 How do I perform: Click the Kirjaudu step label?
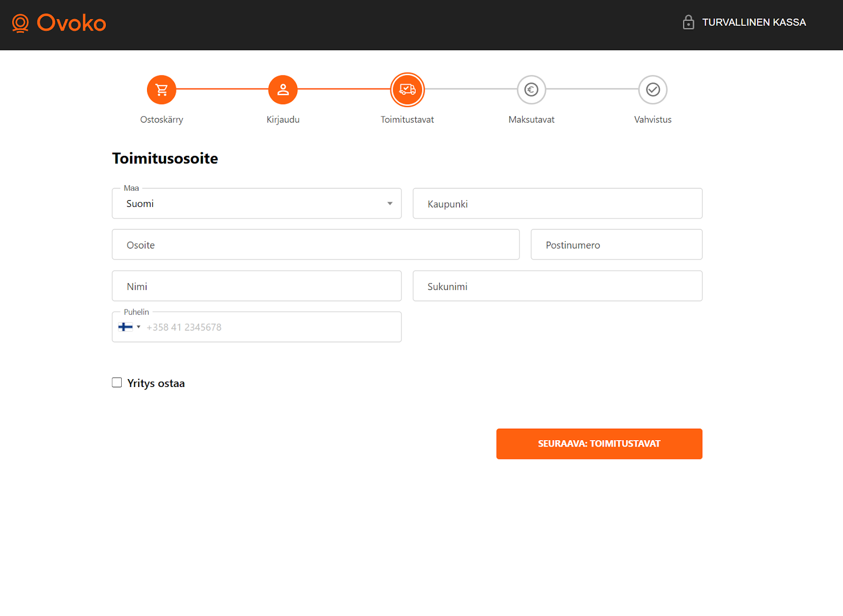(283, 120)
